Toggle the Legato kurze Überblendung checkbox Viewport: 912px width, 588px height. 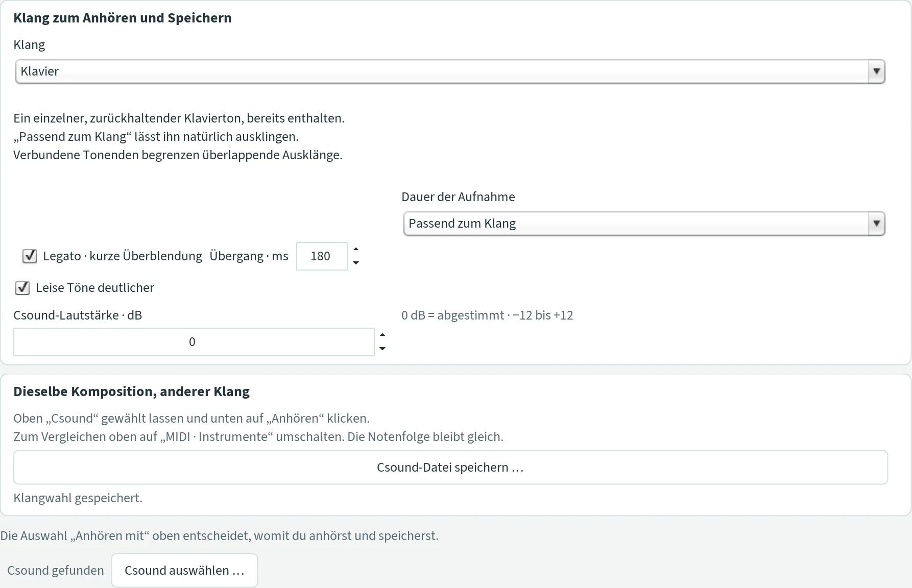coord(30,256)
